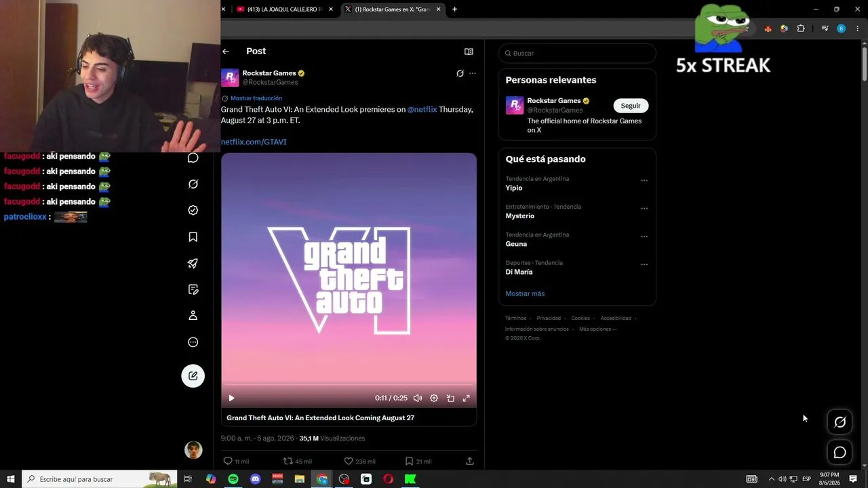Open Grok in the X sidebar

click(x=193, y=184)
